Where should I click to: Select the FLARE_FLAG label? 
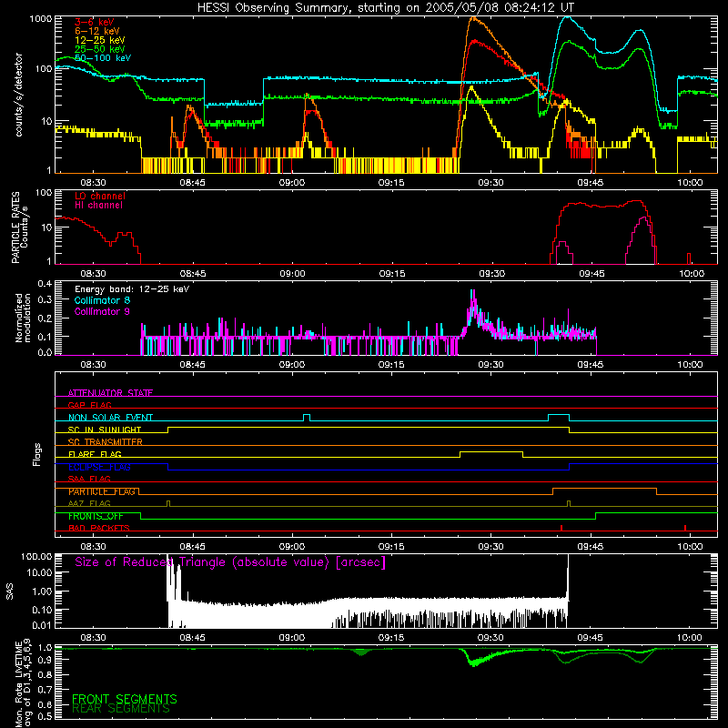point(95,454)
